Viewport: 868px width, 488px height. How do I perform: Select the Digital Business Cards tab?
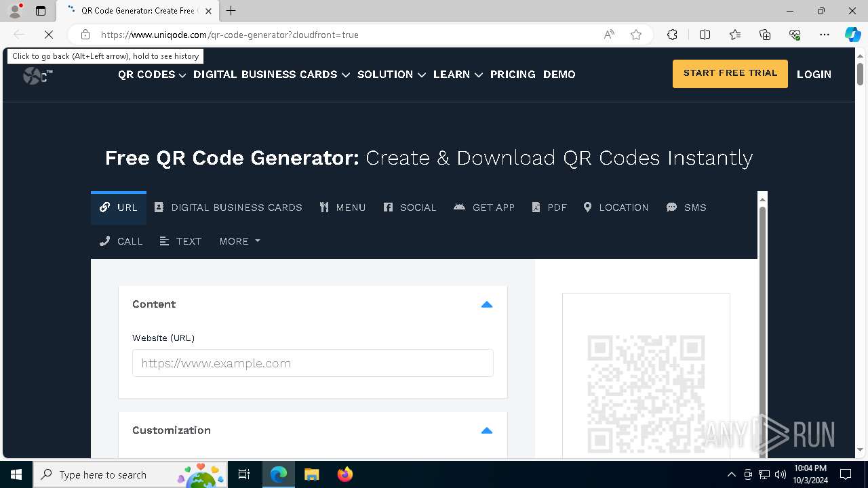229,207
